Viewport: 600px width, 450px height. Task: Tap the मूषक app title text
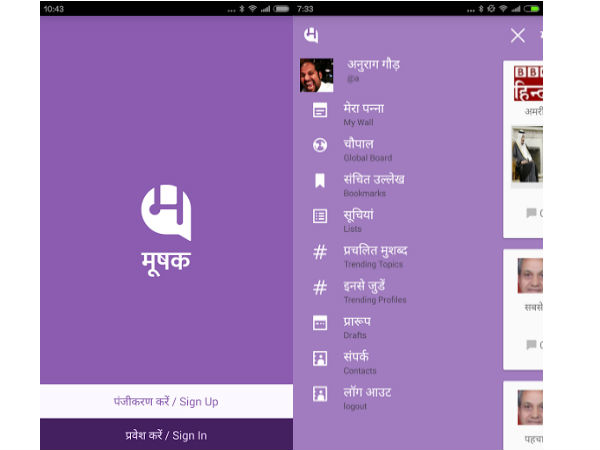[x=166, y=262]
